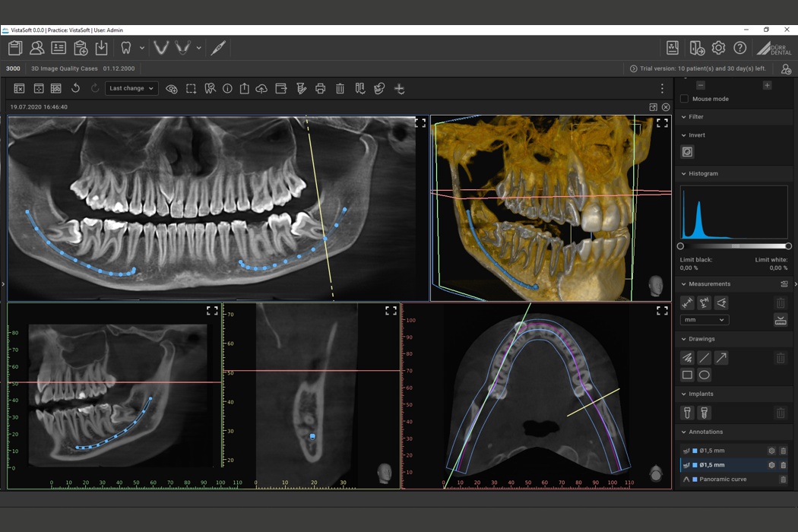
Task: Open image in separate window icon
Action: tap(653, 107)
